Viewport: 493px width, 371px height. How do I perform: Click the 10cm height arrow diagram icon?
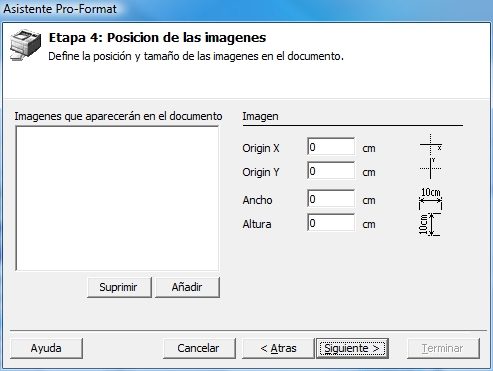(430, 224)
